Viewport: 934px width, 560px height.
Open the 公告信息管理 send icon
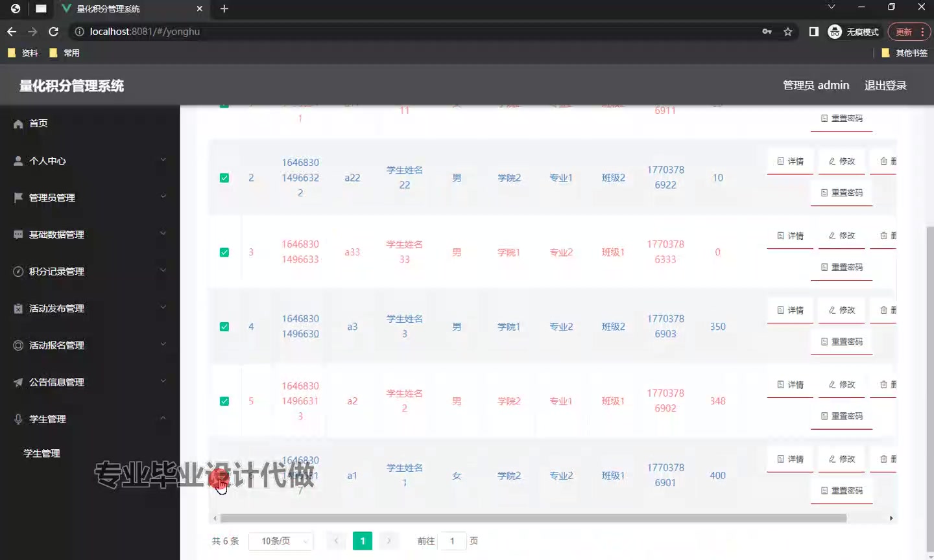coord(17,382)
